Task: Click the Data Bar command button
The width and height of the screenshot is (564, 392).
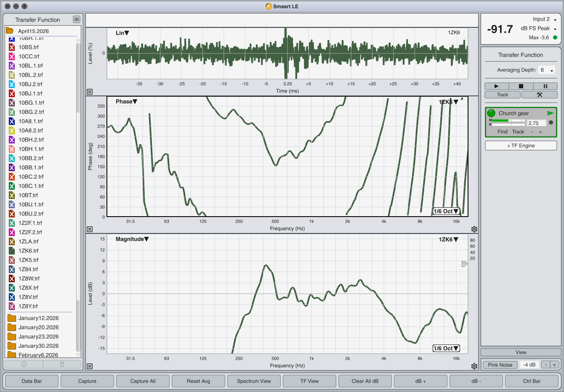Action: point(32,381)
